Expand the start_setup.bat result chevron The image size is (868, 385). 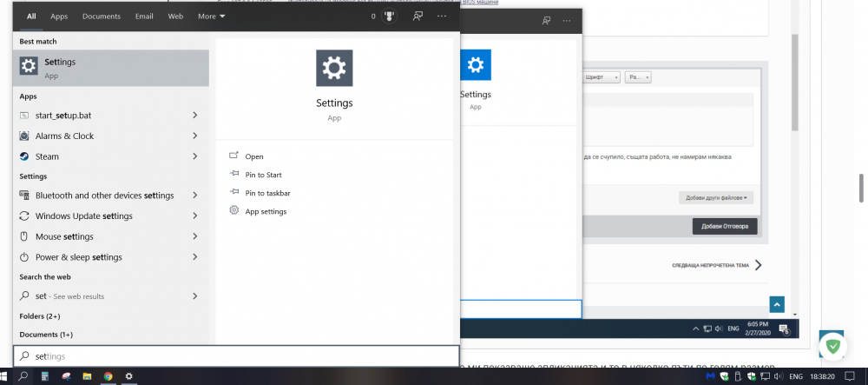tap(194, 116)
